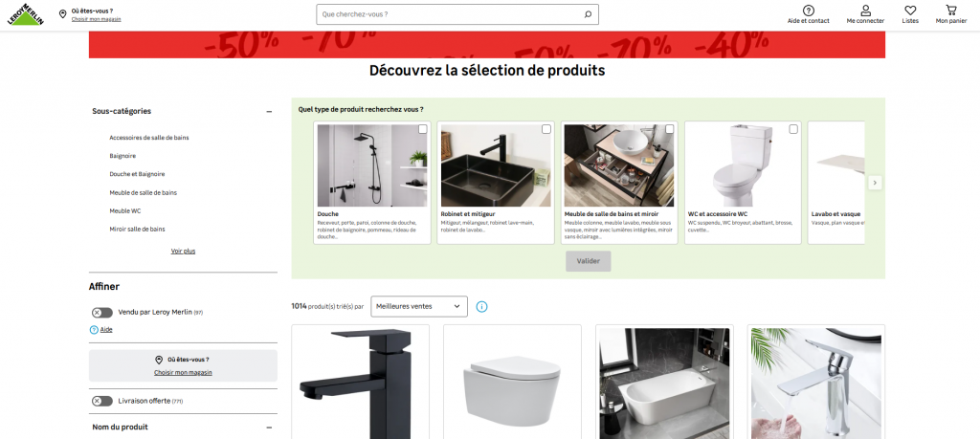The height and width of the screenshot is (439, 980).
Task: Open Me connecter account icon
Action: click(865, 10)
